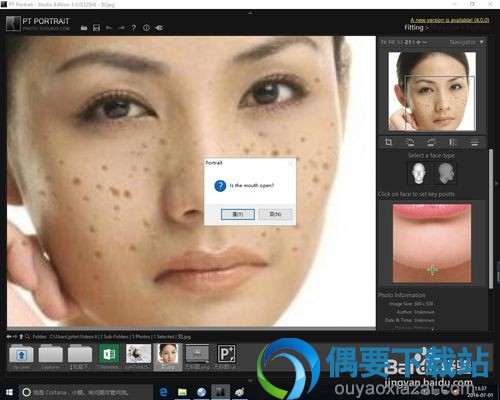Answer No in the mouth open dialog

point(275,214)
